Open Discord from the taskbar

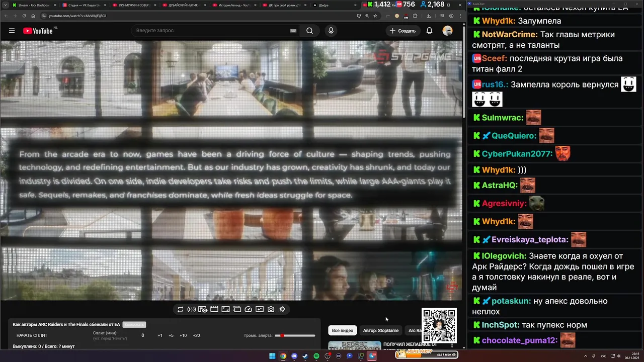[x=294, y=356]
